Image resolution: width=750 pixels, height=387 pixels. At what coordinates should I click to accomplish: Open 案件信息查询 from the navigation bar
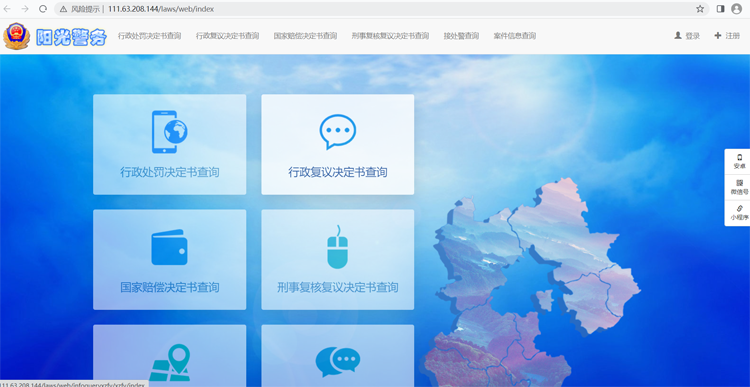pos(515,36)
